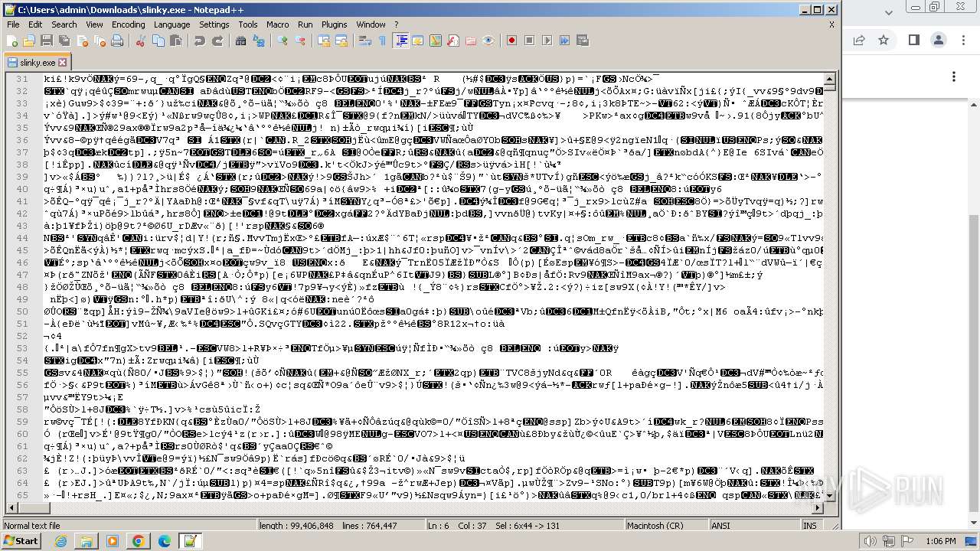Open the user-defined language dialog icon
The width and height of the screenshot is (980, 551).
coord(418,41)
